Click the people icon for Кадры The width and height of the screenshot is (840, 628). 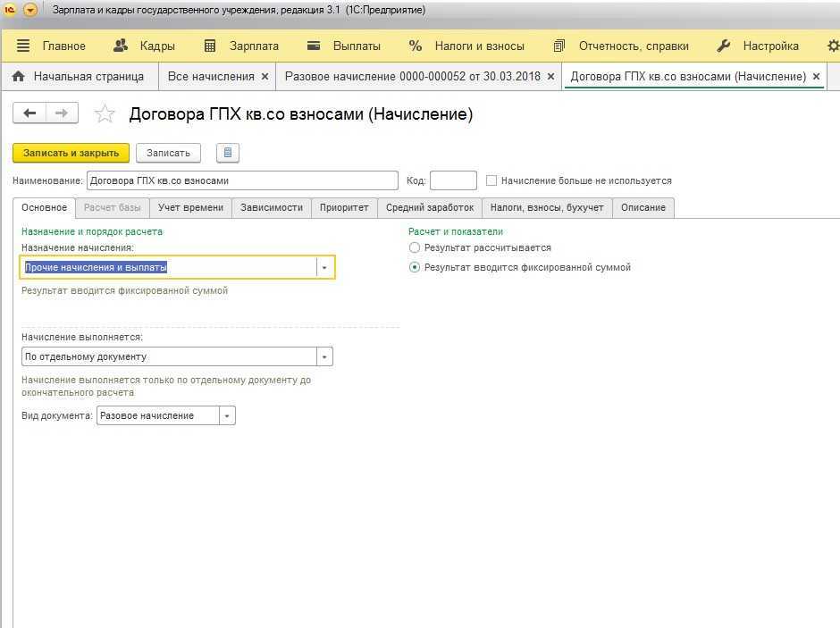[121, 46]
